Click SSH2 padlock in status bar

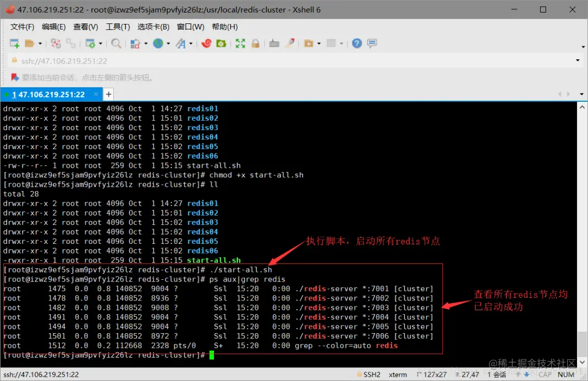pos(359,374)
